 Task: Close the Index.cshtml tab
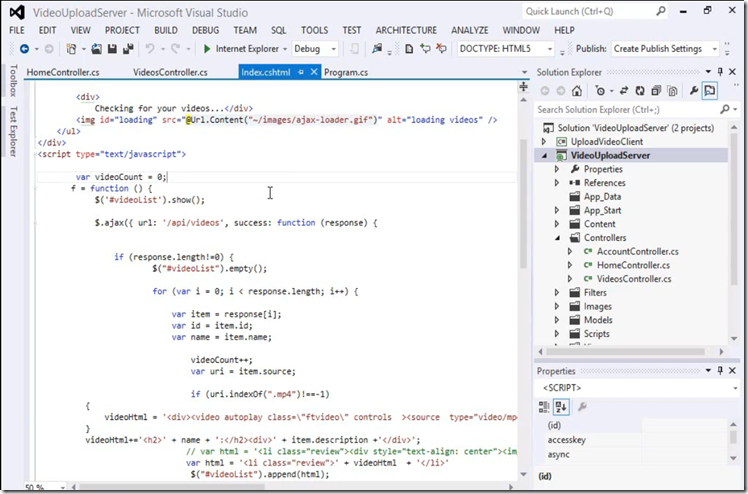314,72
